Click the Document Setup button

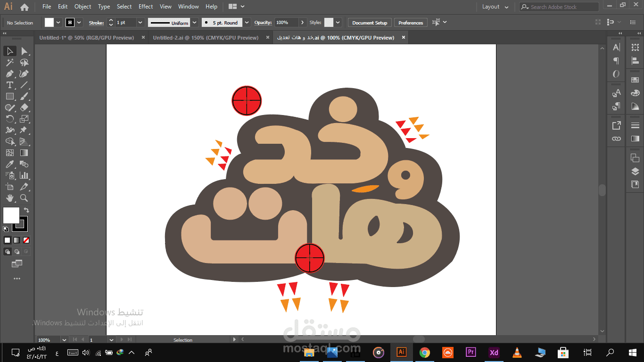(x=370, y=22)
